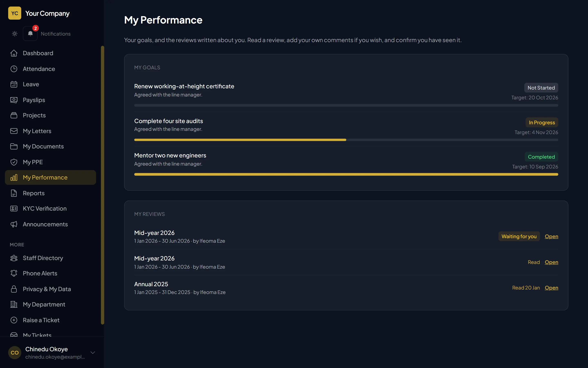Expand the Chinedu Okoye account menu chevron

[92, 352]
